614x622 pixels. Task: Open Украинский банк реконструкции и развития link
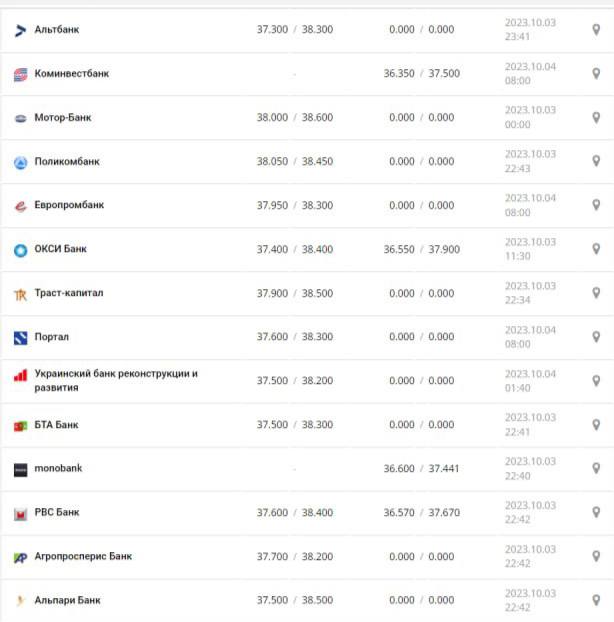point(115,381)
